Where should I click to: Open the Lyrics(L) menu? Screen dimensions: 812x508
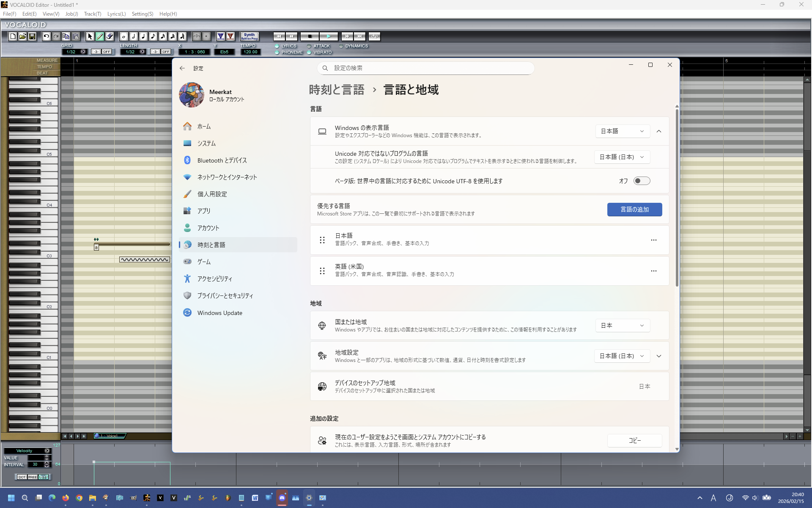pyautogui.click(x=116, y=14)
